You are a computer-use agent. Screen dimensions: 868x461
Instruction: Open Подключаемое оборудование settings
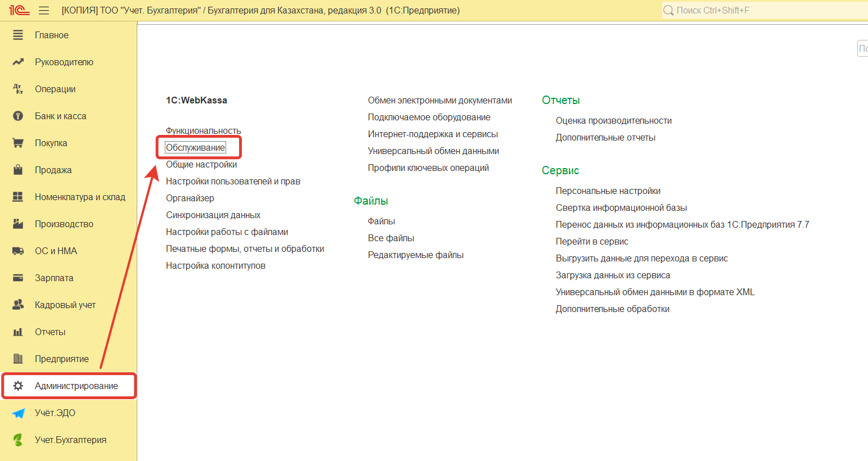[429, 117]
